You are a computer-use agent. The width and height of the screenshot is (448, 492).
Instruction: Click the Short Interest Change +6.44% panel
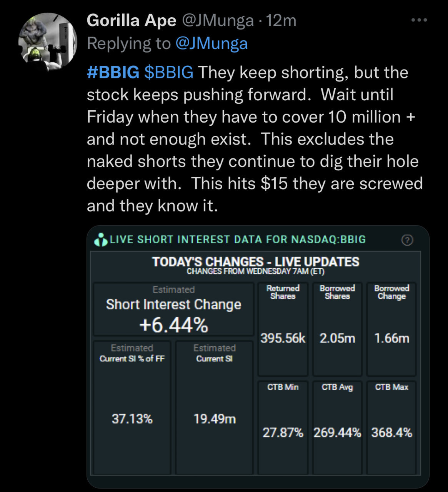173,309
